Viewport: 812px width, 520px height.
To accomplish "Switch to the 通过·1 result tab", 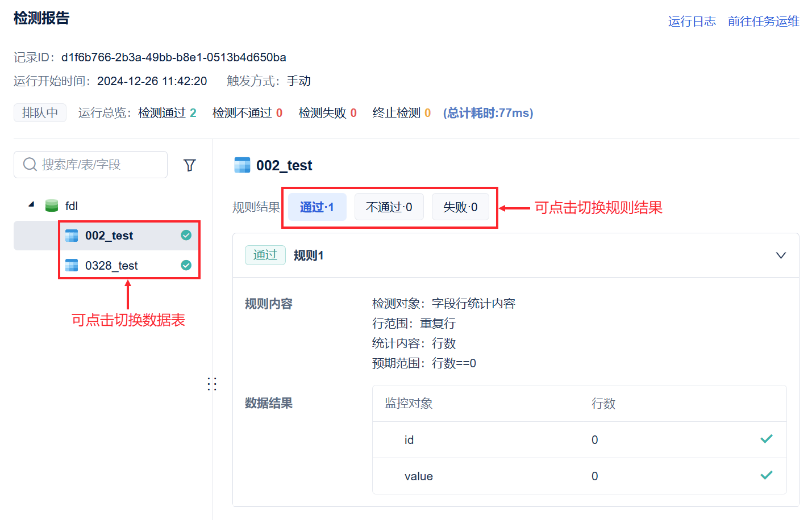I will [x=317, y=207].
